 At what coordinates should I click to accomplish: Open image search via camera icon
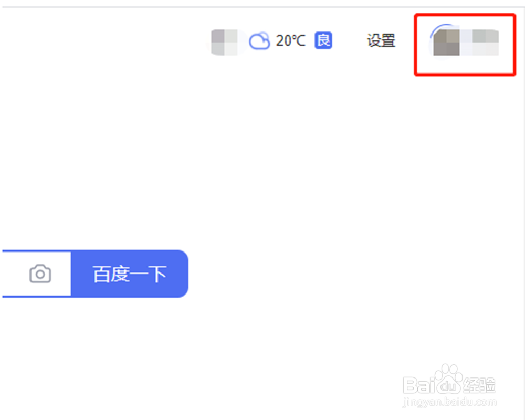[x=40, y=274]
